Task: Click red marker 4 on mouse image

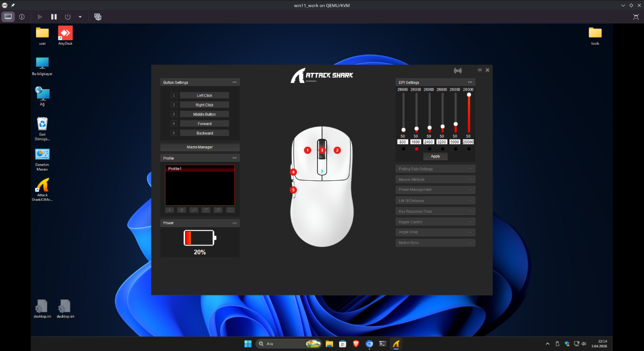Action: click(x=293, y=172)
